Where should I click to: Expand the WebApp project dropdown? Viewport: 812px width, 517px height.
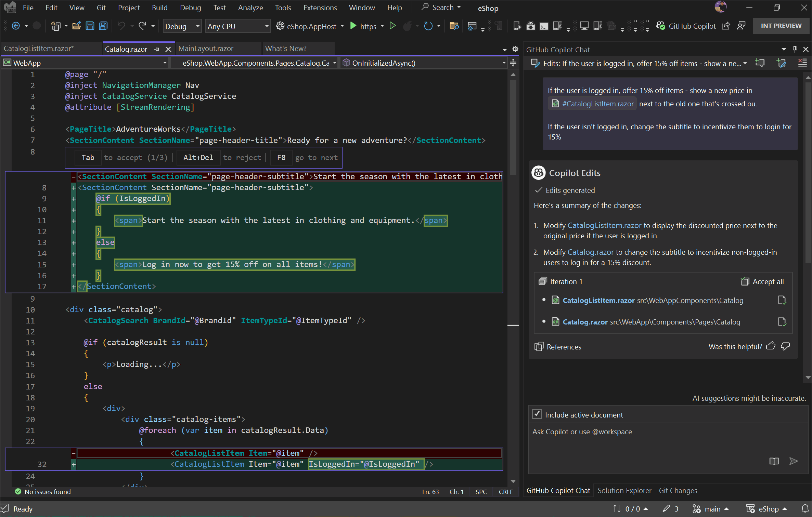(165, 63)
